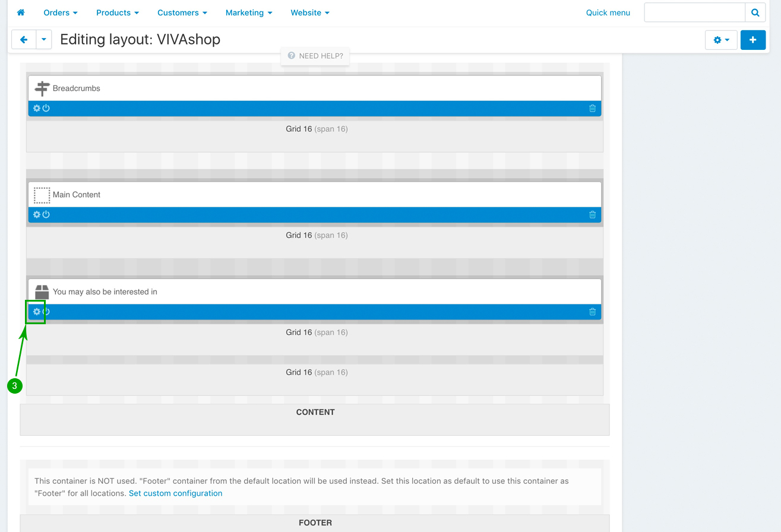Open dropdown arrow next to back button

click(x=44, y=40)
